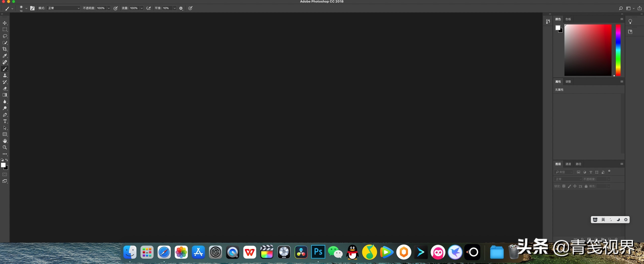The width and height of the screenshot is (644, 264).
Task: Select the Zoom tool in toolbar
Action: tap(5, 147)
